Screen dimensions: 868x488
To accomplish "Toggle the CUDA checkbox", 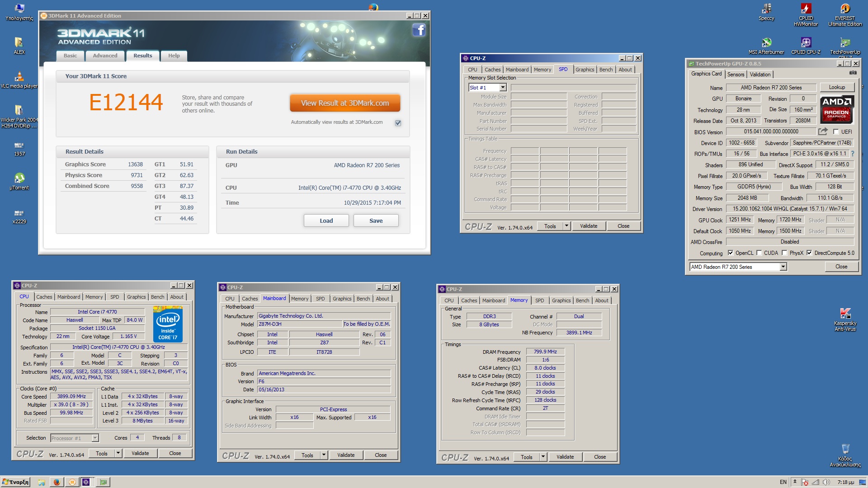I will point(759,253).
